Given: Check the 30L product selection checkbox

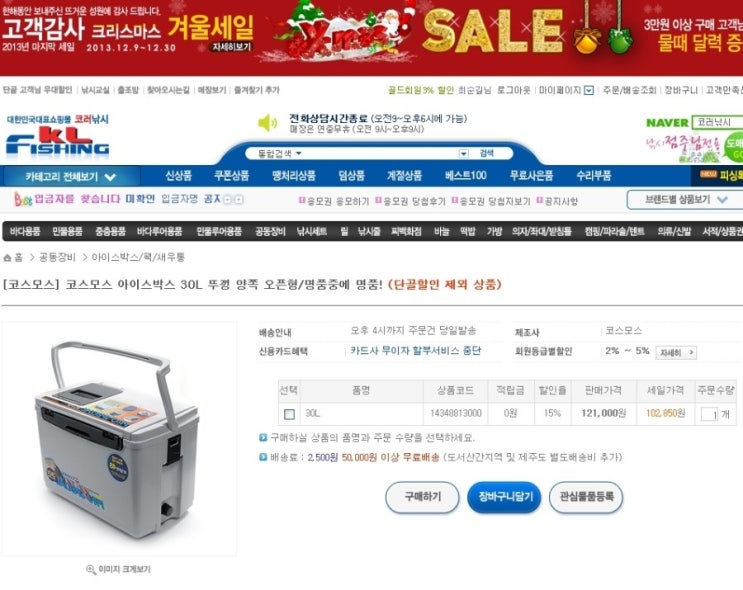Looking at the screenshot, I should pyautogui.click(x=289, y=415).
